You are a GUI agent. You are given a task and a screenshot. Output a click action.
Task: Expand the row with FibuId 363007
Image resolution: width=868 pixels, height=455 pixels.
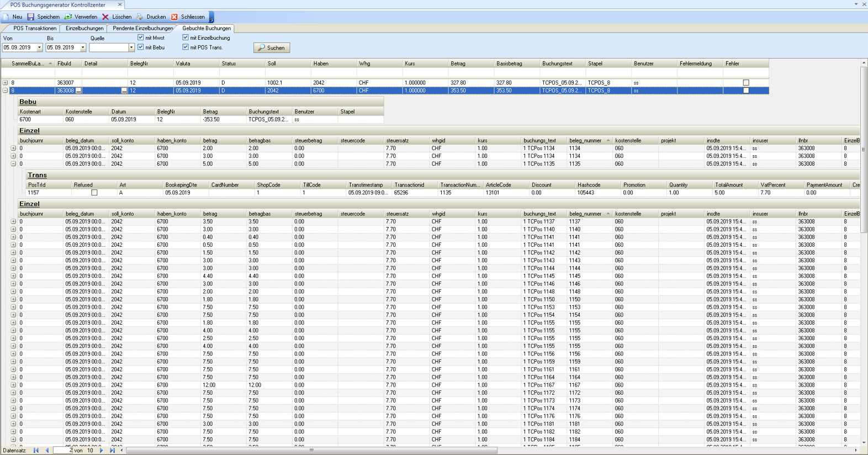[6, 83]
